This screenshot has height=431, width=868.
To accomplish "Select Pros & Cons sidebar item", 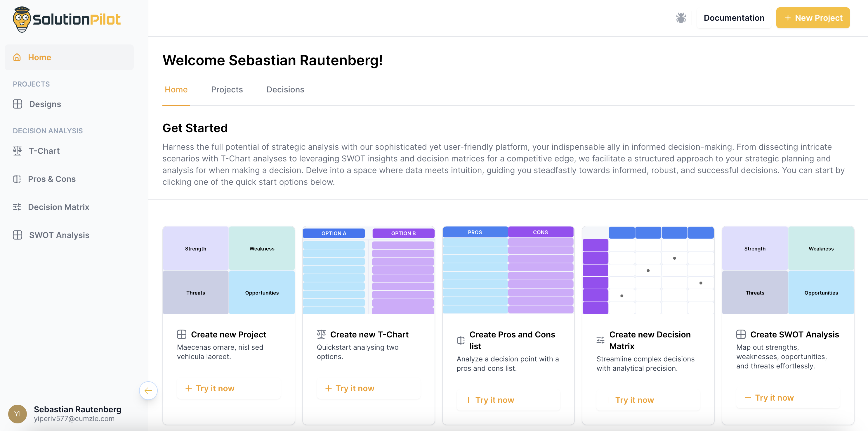I will [x=52, y=179].
